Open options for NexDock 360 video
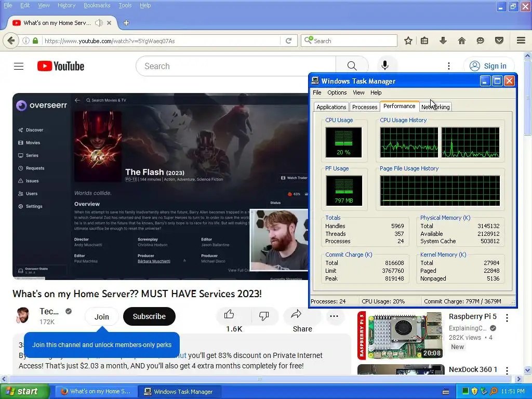Viewport: 532px width, 399px height. (507, 370)
